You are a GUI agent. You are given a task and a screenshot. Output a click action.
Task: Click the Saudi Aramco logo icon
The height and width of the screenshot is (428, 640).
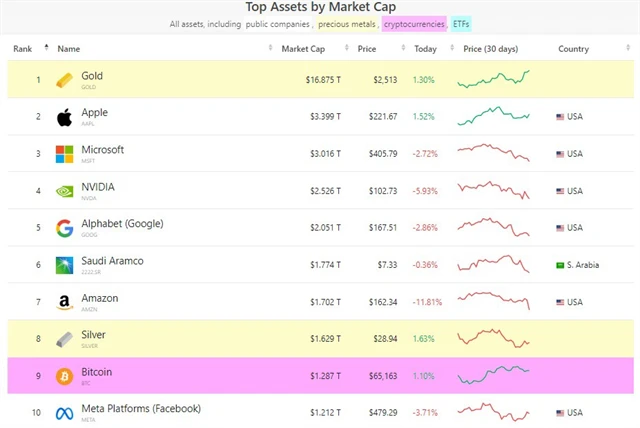[x=64, y=265]
